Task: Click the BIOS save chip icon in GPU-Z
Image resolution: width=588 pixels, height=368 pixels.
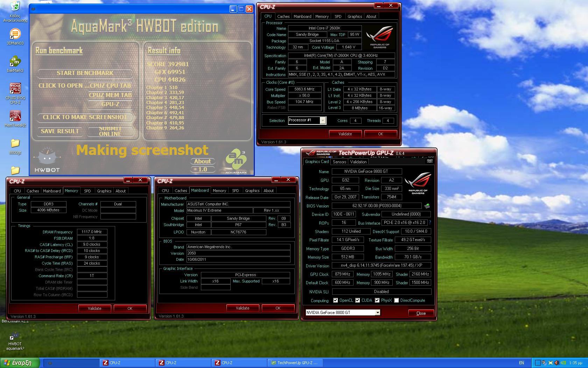Action: click(427, 206)
